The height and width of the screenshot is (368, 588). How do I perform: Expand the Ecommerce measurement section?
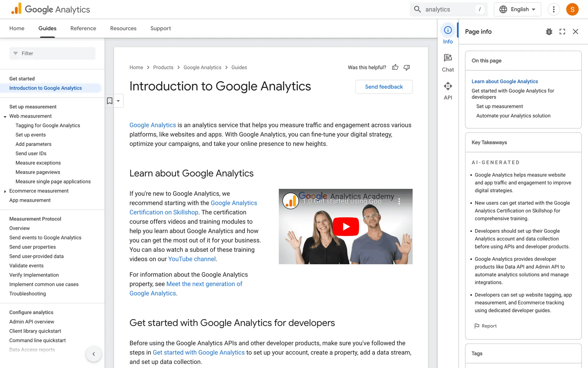(5, 191)
